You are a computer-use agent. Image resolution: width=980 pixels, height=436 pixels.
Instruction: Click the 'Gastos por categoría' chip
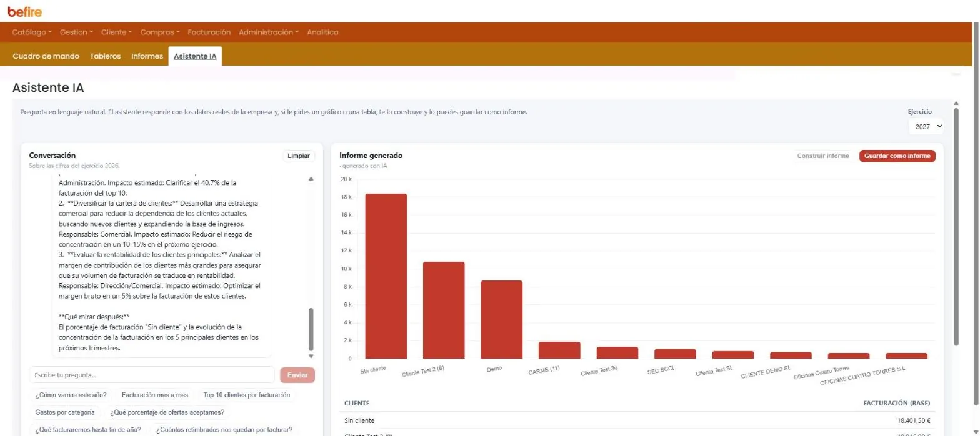(65, 412)
